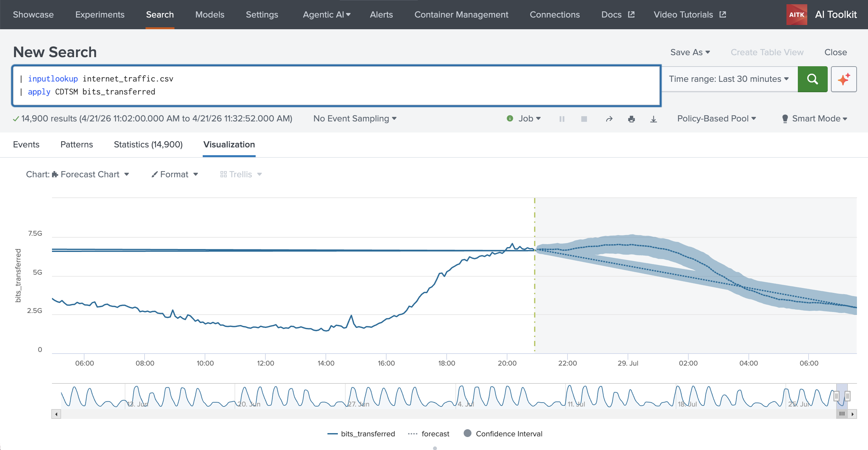Stop the search job
Image resolution: width=868 pixels, height=450 pixels.
click(x=584, y=119)
